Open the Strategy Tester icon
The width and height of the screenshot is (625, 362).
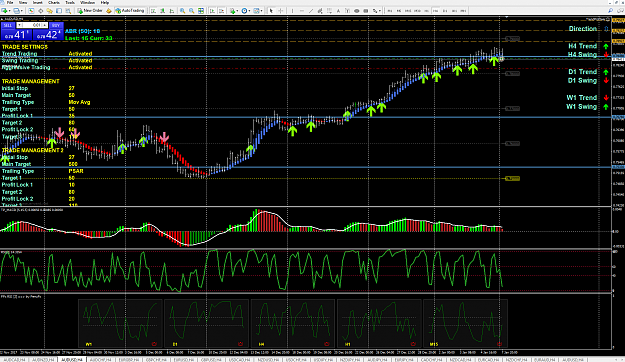click(x=68, y=11)
